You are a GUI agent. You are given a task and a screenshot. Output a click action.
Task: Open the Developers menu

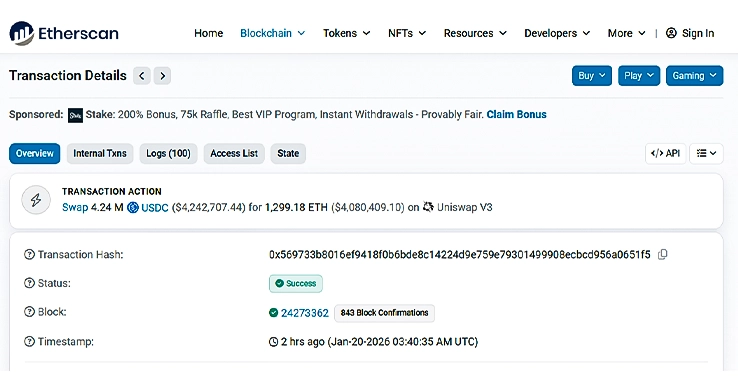point(557,33)
